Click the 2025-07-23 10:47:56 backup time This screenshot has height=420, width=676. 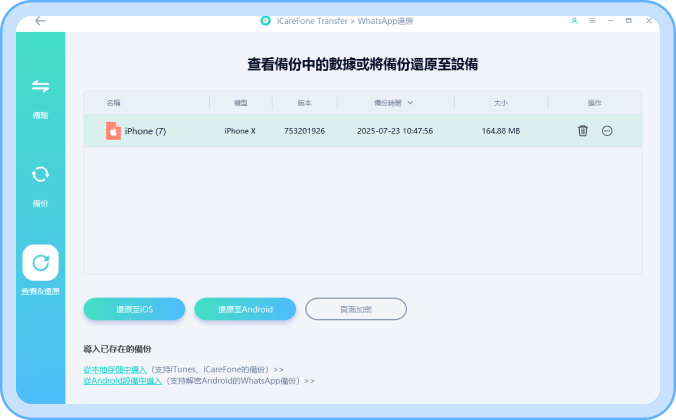(x=395, y=131)
